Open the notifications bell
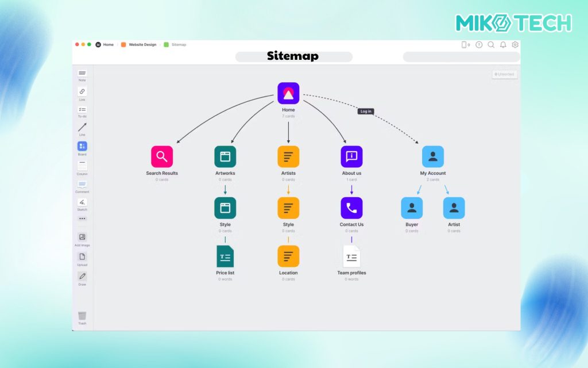The height and width of the screenshot is (368, 588). pos(503,44)
